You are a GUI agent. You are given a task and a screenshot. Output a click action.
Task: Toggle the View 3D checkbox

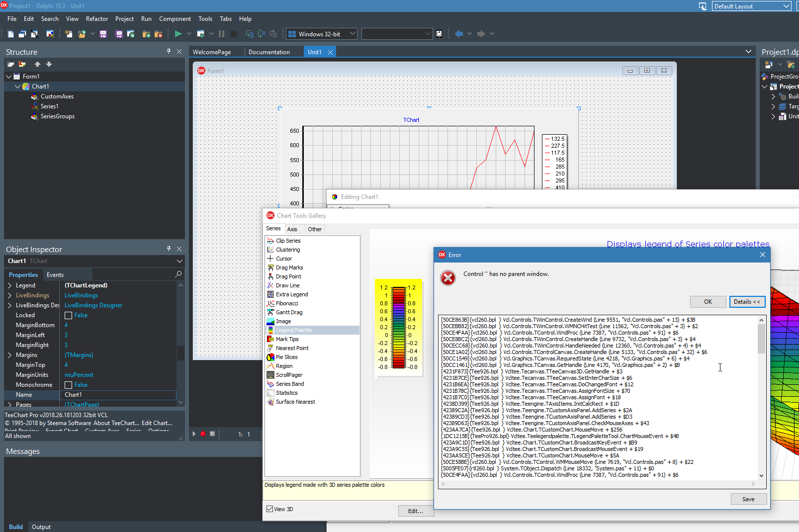click(269, 509)
